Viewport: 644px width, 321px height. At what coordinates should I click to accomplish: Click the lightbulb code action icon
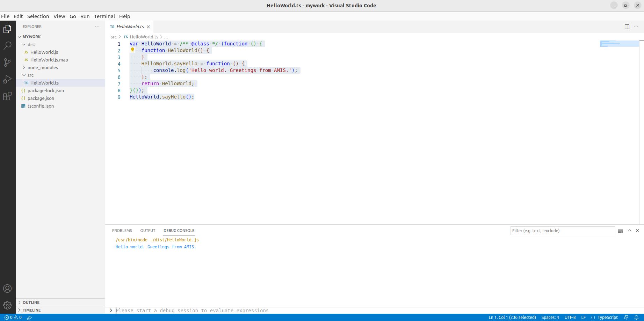(133, 50)
